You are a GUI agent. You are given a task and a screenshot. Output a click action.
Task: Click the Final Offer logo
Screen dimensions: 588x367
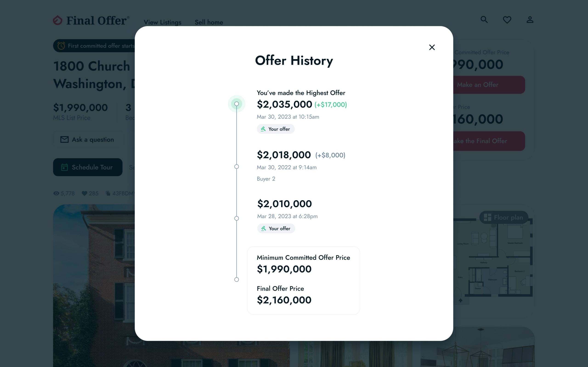click(91, 20)
